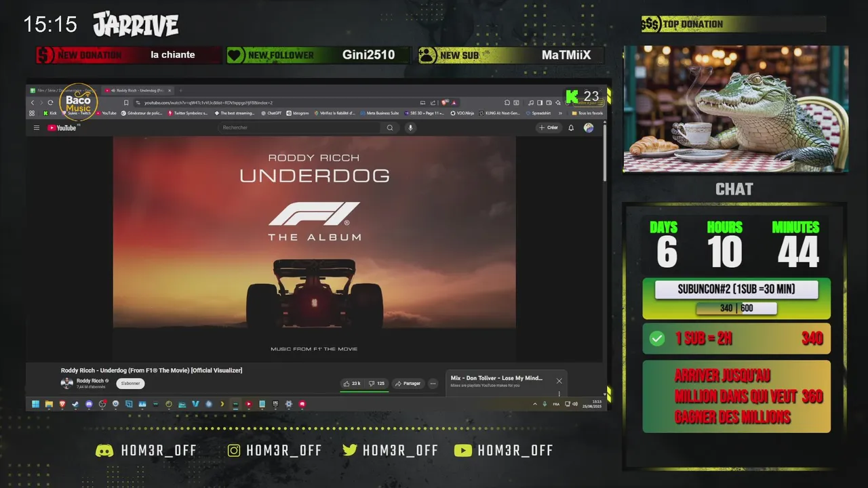Open the Tous les favoris folder
868x488 pixels.
pos(588,113)
